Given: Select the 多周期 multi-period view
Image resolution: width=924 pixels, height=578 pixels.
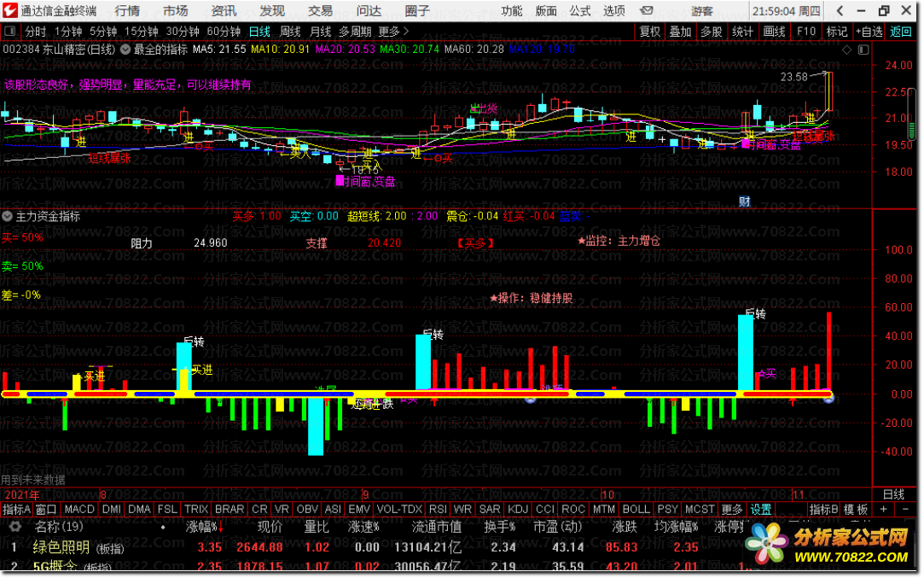Looking at the screenshot, I should (x=355, y=32).
